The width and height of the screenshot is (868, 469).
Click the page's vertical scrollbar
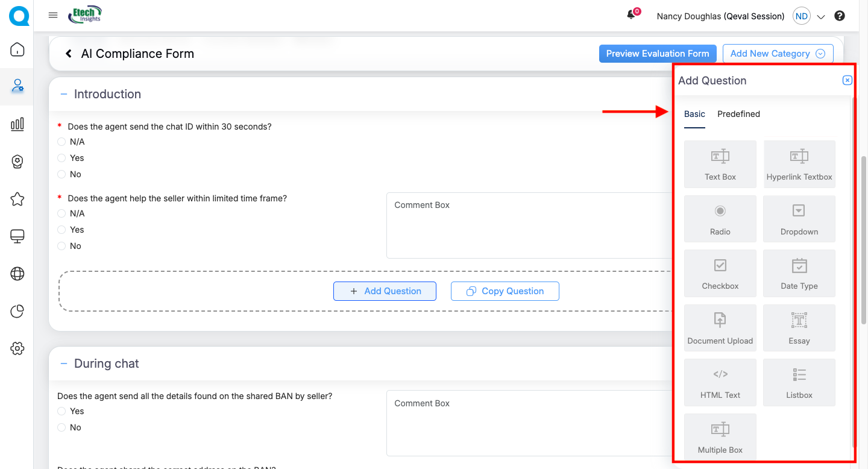pos(864,241)
